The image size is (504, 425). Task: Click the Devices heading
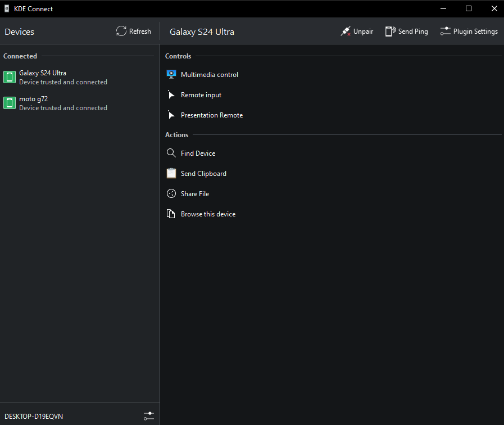[x=19, y=32]
